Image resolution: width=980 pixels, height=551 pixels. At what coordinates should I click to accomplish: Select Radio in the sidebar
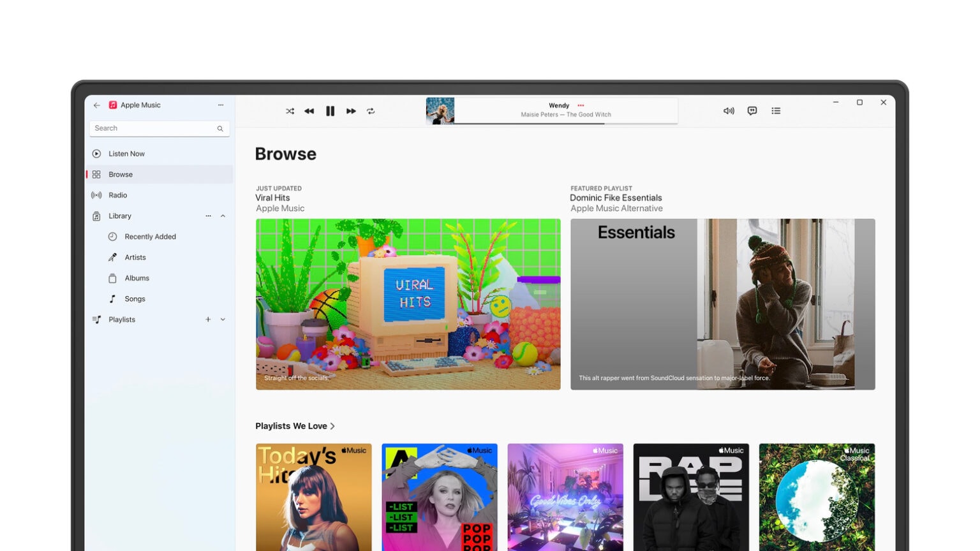click(117, 195)
